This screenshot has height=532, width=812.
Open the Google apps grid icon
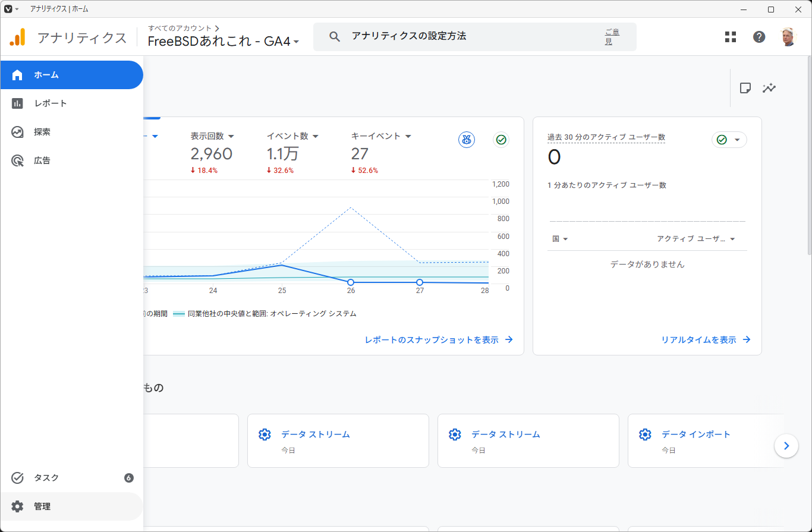(731, 37)
